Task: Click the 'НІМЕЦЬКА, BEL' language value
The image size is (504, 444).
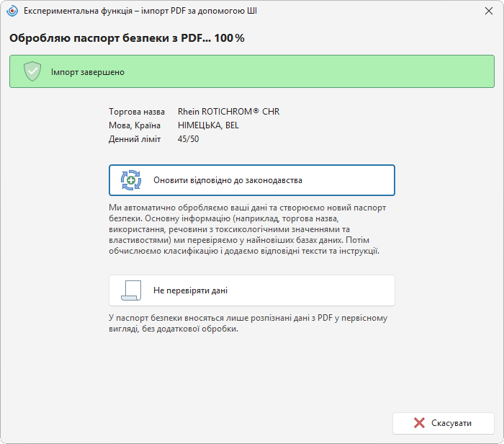Action: [x=208, y=125]
